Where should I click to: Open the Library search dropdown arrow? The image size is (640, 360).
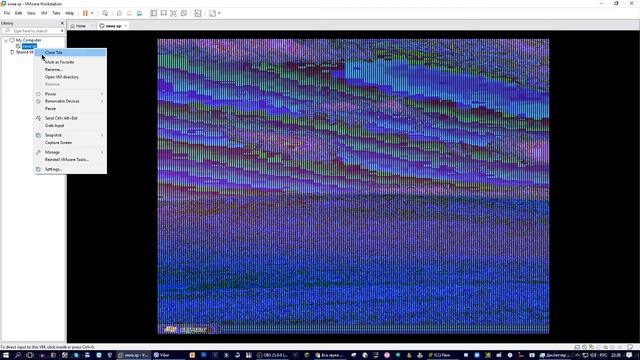62,31
